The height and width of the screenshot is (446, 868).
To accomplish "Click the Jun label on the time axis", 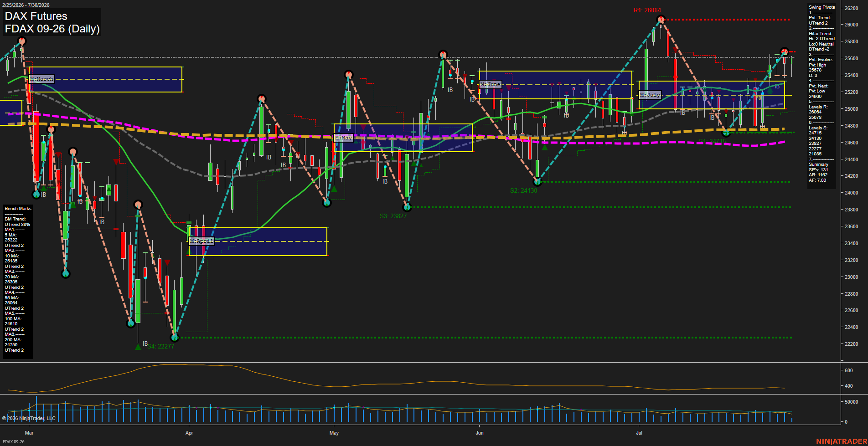I will pos(480,433).
